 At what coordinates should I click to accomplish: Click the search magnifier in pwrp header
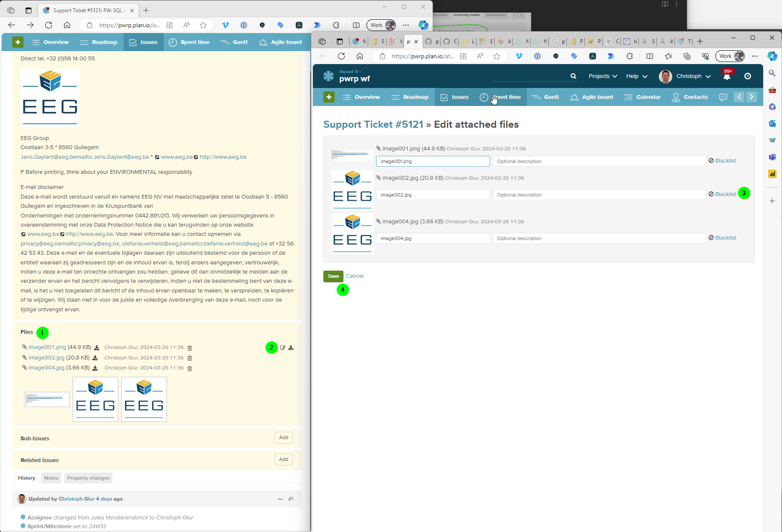tap(573, 76)
